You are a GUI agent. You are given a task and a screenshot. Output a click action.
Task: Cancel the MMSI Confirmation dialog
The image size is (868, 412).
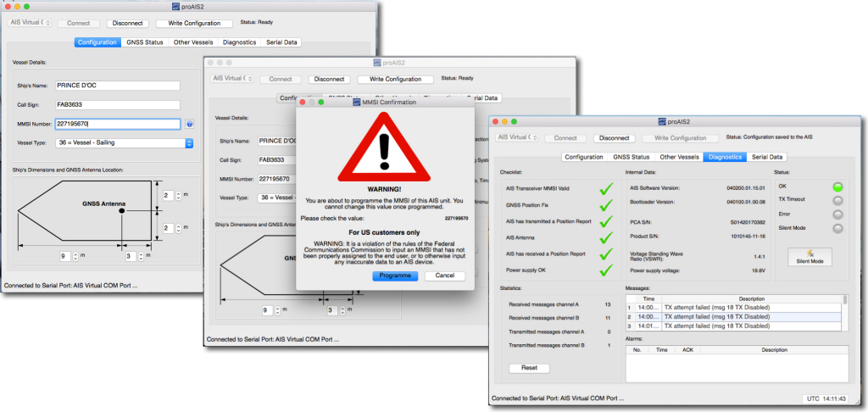click(x=444, y=276)
